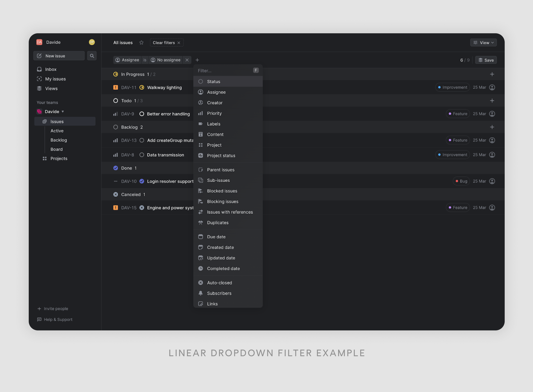Toggle Done status circle on DAV-10
The image size is (533, 392).
coord(142,181)
